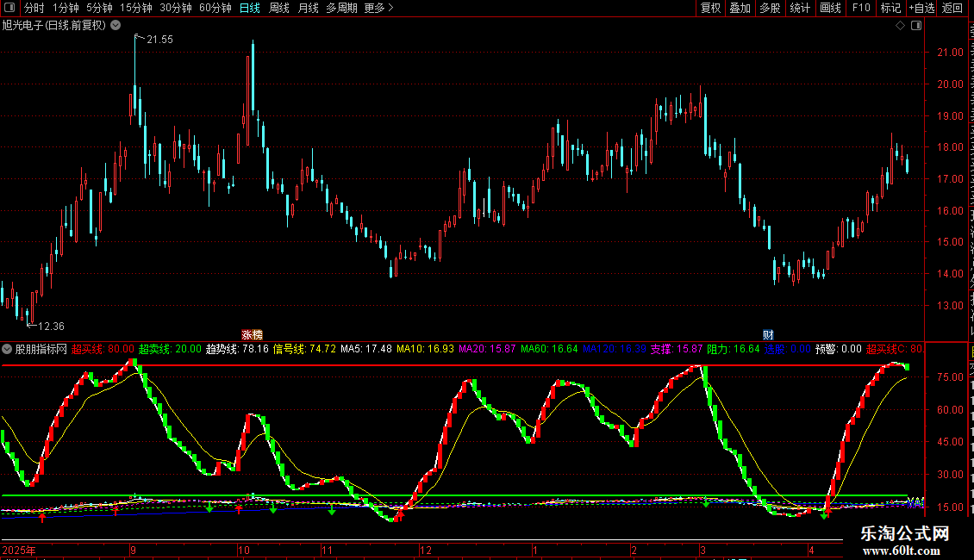Switch to 月线 monthly chart

pos(308,8)
